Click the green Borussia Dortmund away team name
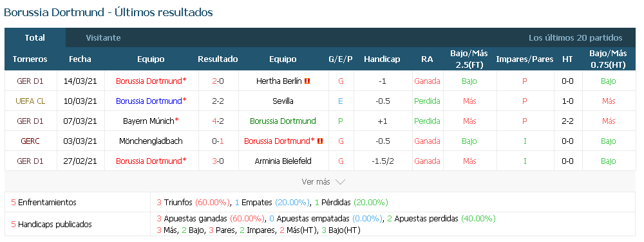The height and width of the screenshot is (242, 644). [x=283, y=121]
